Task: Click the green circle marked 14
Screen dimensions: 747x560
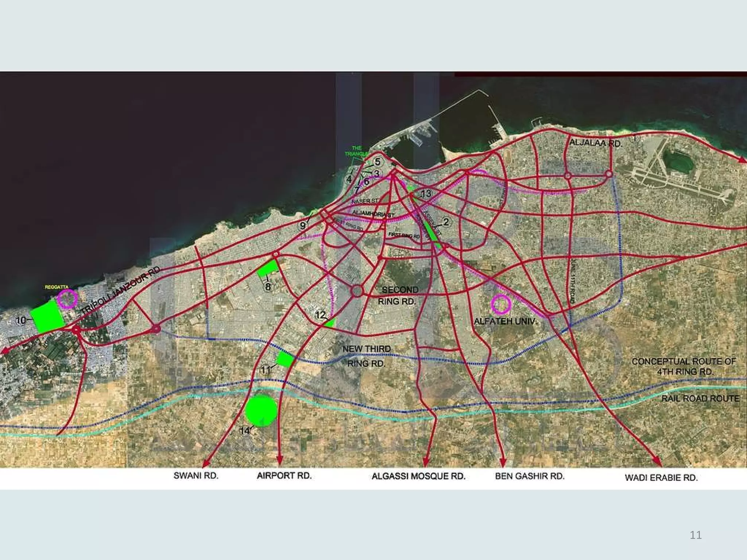Action: point(261,411)
